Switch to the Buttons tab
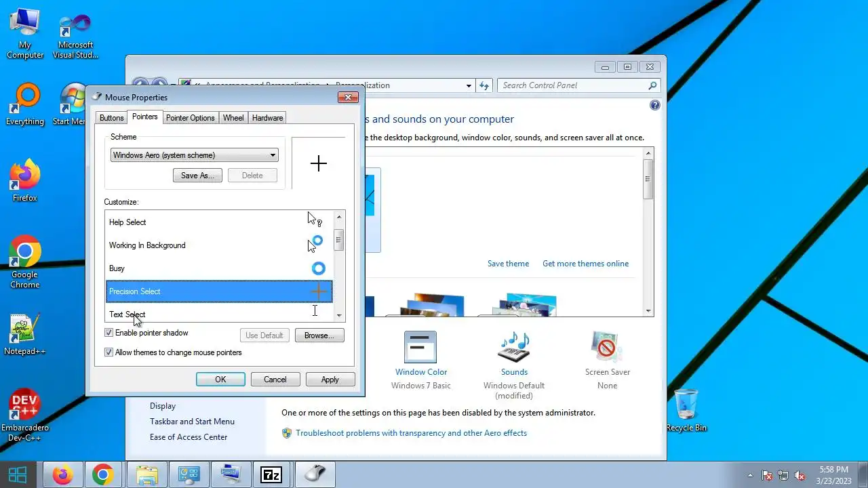The image size is (868, 488). tap(112, 118)
